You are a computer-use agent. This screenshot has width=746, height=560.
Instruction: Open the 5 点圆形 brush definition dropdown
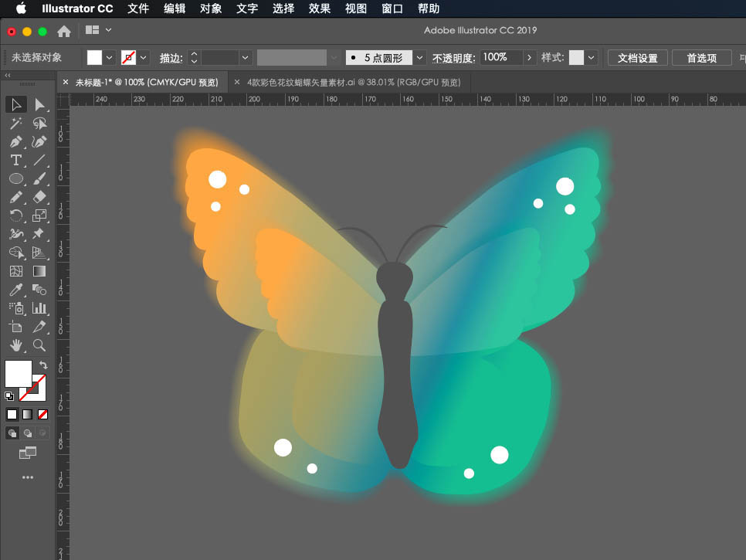point(419,58)
